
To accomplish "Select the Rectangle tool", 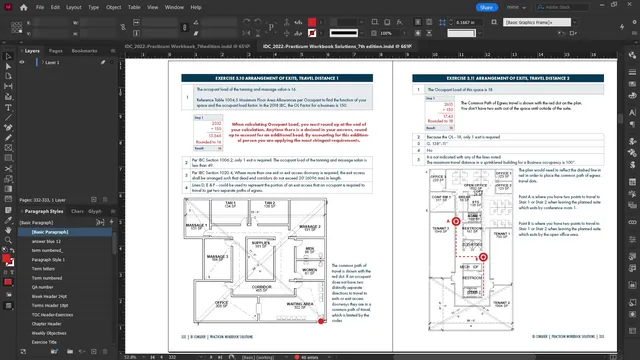I will point(8,158).
